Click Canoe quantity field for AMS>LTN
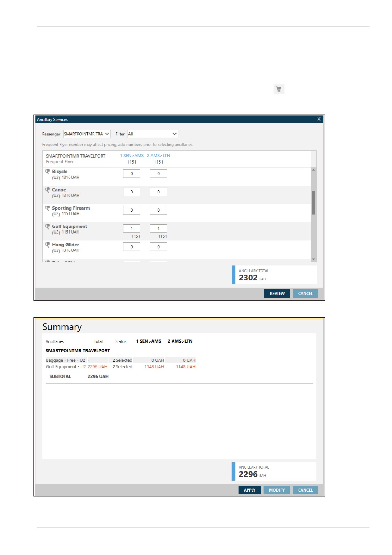The width and height of the screenshot is (392, 555). pyautogui.click(x=159, y=192)
